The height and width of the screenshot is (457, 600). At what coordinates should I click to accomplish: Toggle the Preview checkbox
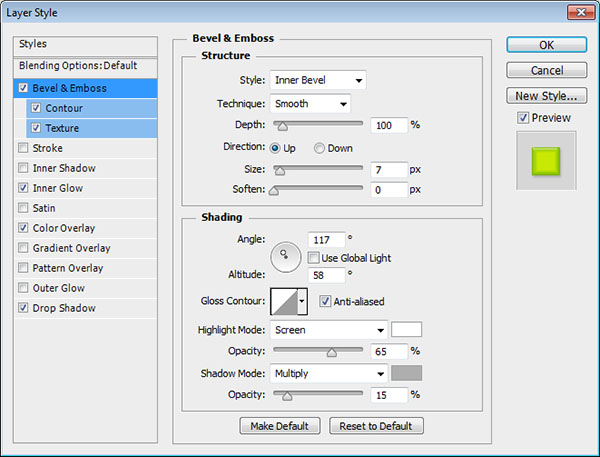pos(523,118)
